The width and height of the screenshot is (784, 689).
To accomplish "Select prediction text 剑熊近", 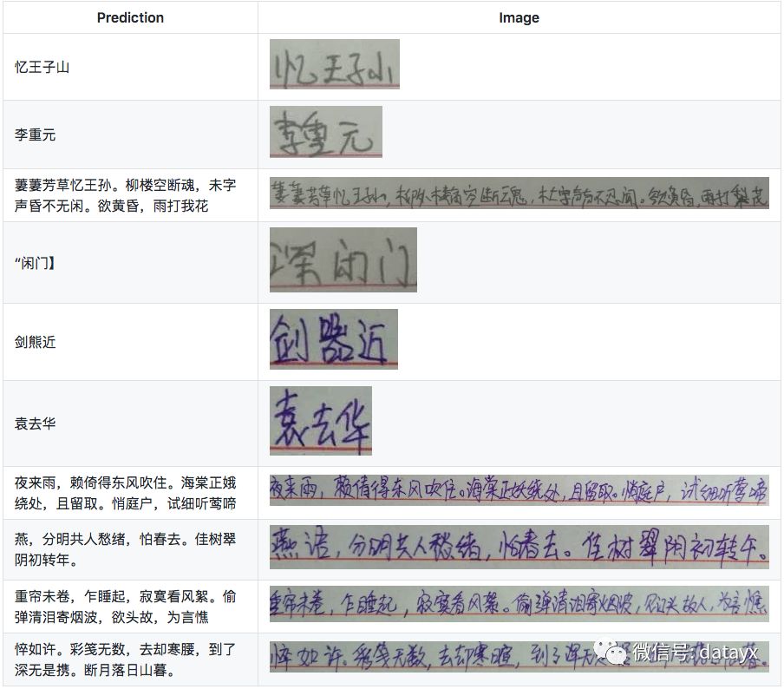I will (35, 342).
